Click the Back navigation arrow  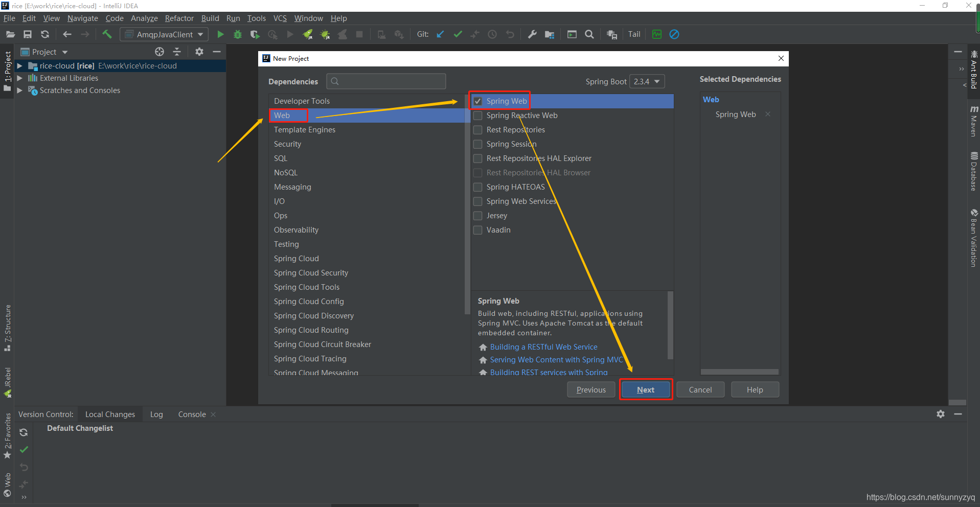tap(67, 34)
